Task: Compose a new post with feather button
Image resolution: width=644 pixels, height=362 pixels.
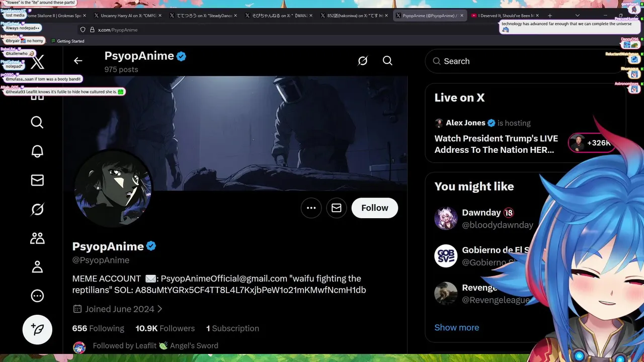Action: click(37, 329)
